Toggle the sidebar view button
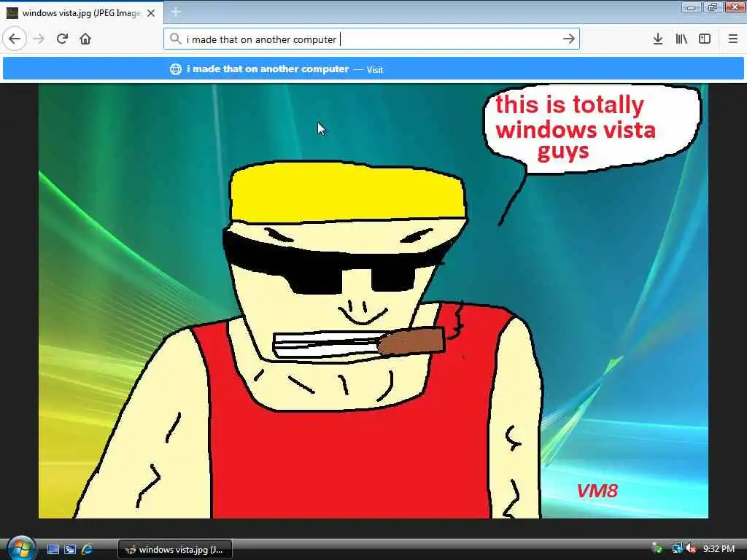 click(x=705, y=39)
